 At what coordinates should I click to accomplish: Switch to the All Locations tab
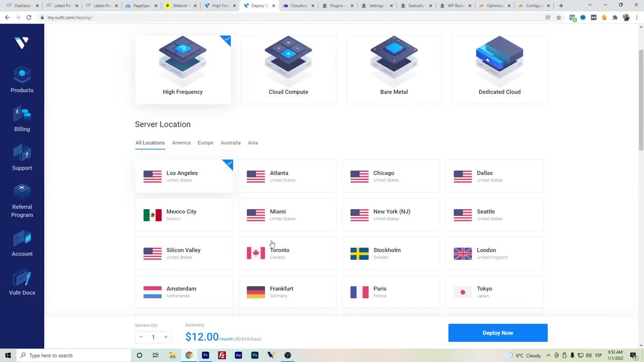[150, 143]
